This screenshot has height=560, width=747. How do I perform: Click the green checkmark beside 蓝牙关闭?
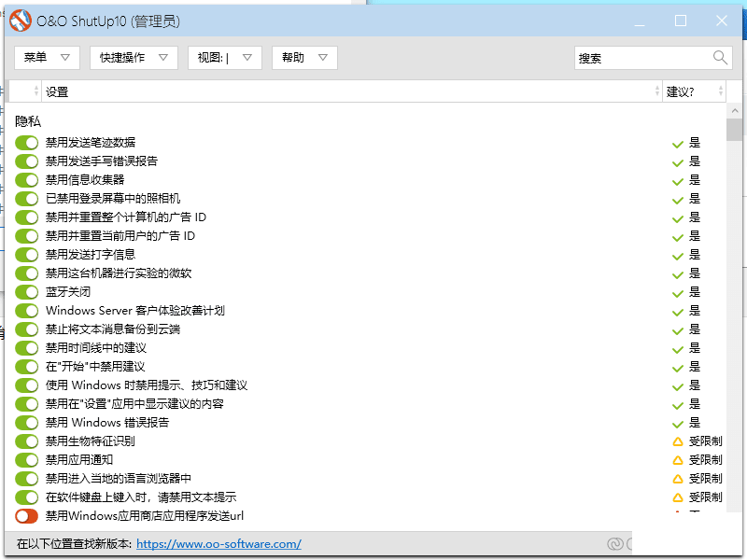(x=678, y=293)
